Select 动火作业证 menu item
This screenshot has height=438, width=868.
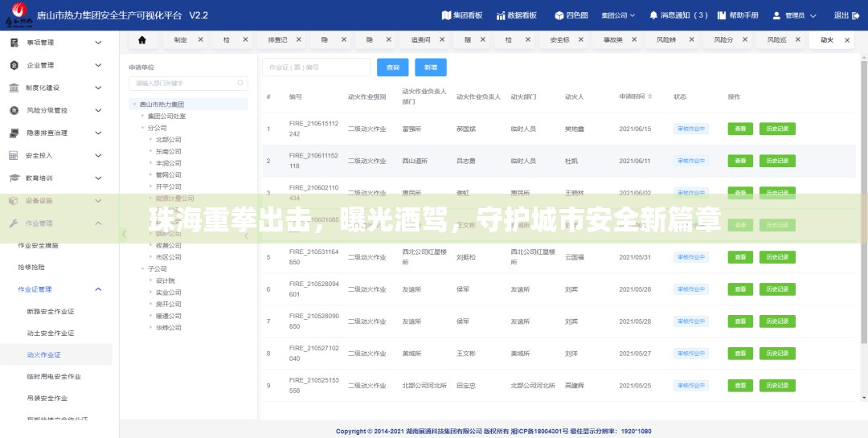click(x=43, y=354)
